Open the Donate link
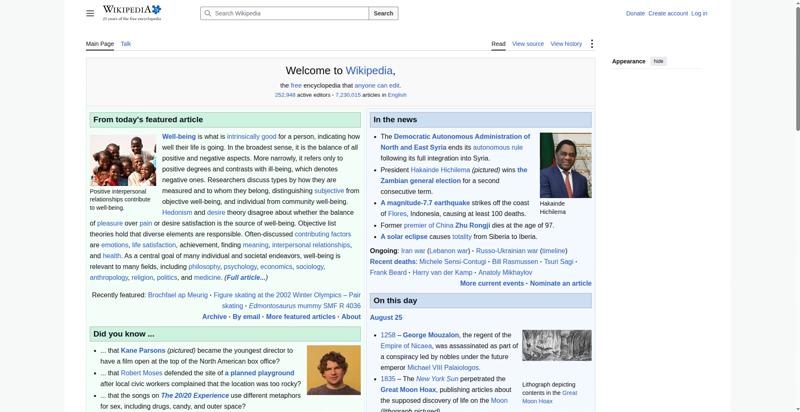 (635, 13)
